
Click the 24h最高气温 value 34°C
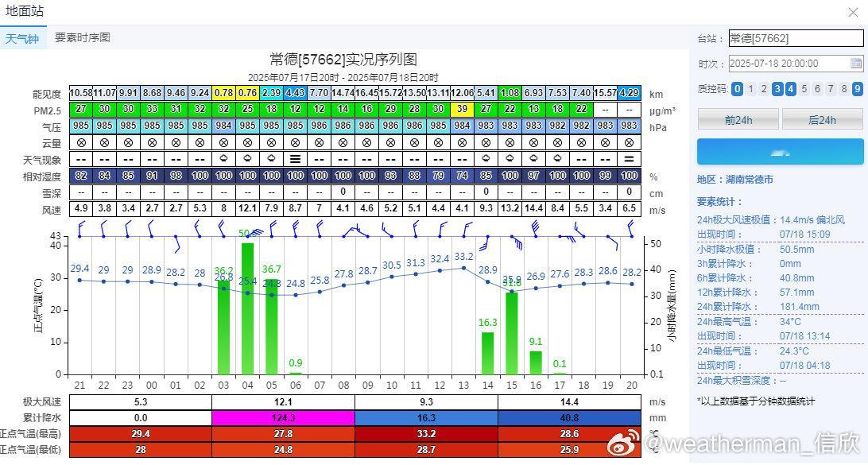(790, 322)
